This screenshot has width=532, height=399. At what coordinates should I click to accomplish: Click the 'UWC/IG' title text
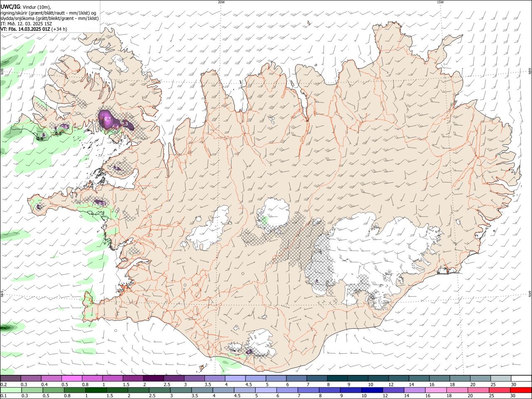[10, 7]
